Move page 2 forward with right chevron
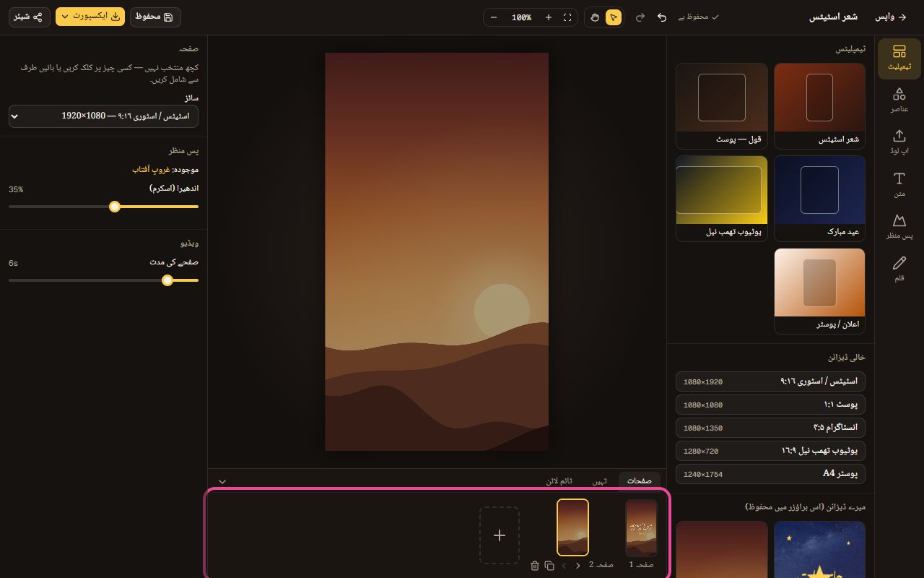 [578, 566]
